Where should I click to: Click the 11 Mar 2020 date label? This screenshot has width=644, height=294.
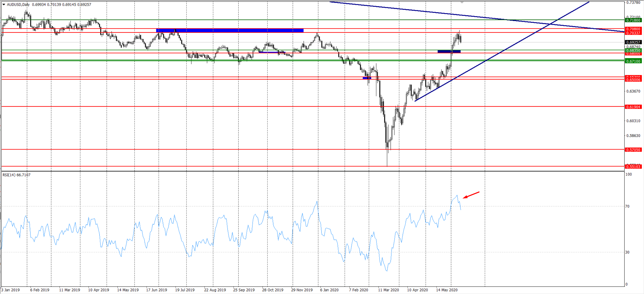[x=388, y=290]
